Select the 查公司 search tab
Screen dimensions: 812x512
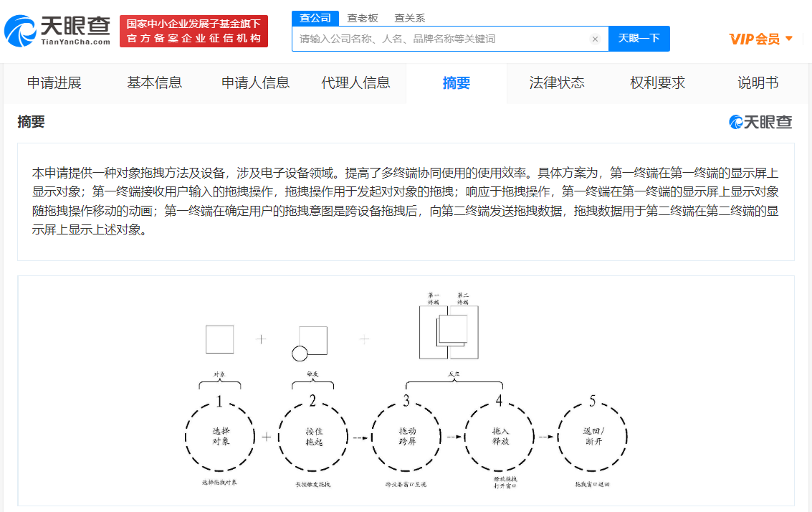coord(315,18)
